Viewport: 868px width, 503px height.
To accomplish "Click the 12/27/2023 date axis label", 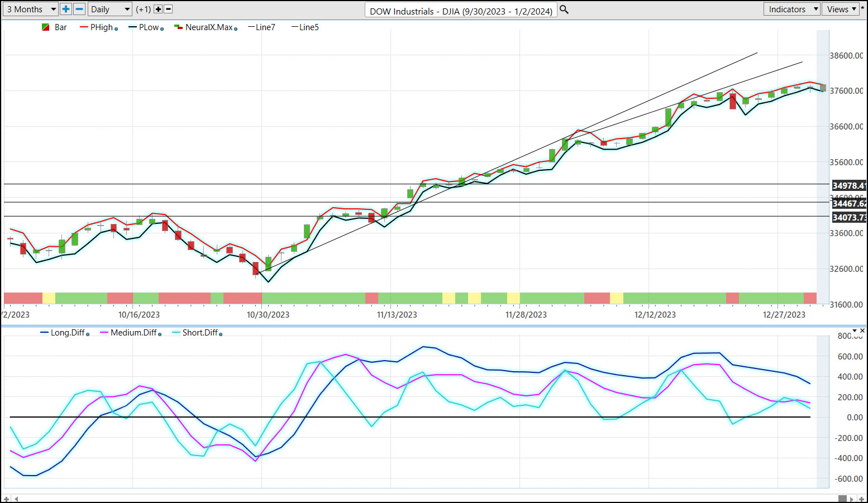I will pos(784,315).
